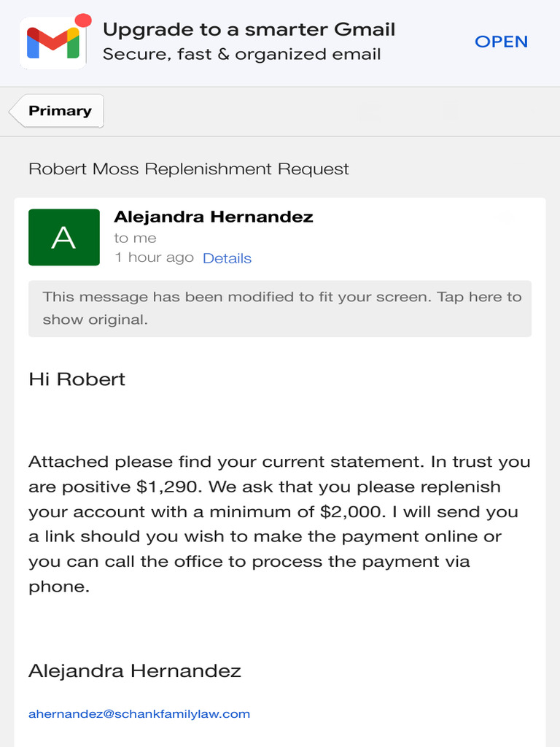Tap "Secure, fast & organized email" subtitle
Image resolution: width=560 pixels, height=747 pixels.
coord(241,54)
